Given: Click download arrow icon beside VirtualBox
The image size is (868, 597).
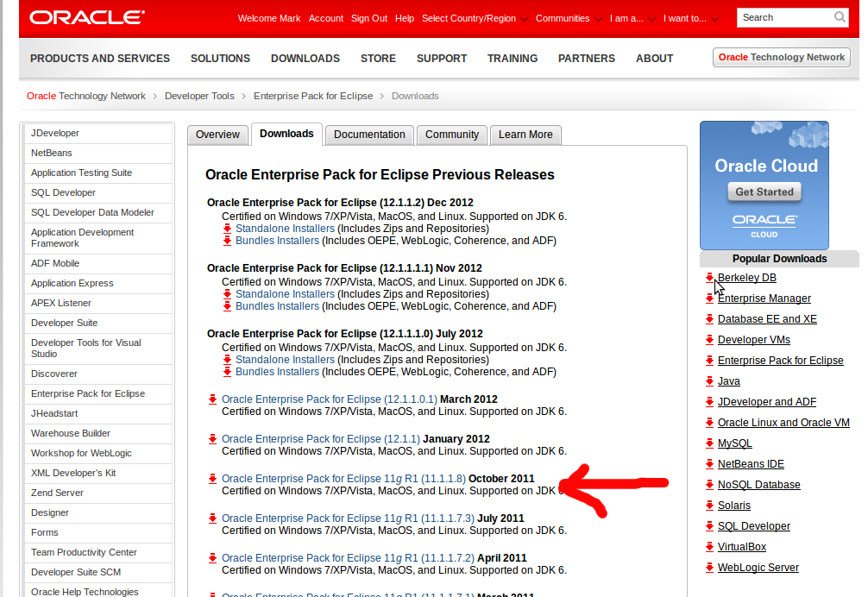Looking at the screenshot, I should (709, 547).
